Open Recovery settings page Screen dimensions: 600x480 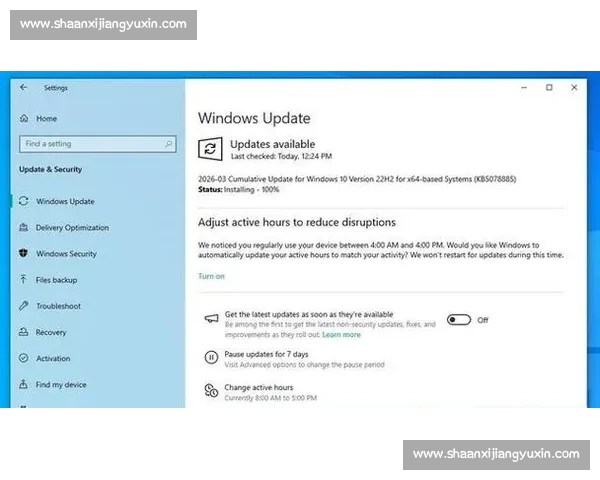[x=51, y=332]
